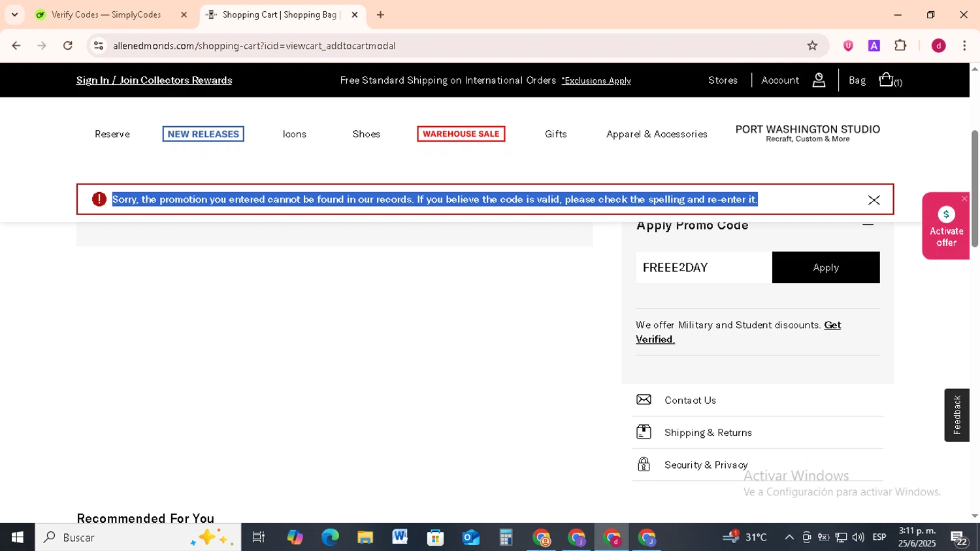This screenshot has height=551, width=980.
Task: Click the Shipping & Returns box icon
Action: [644, 431]
